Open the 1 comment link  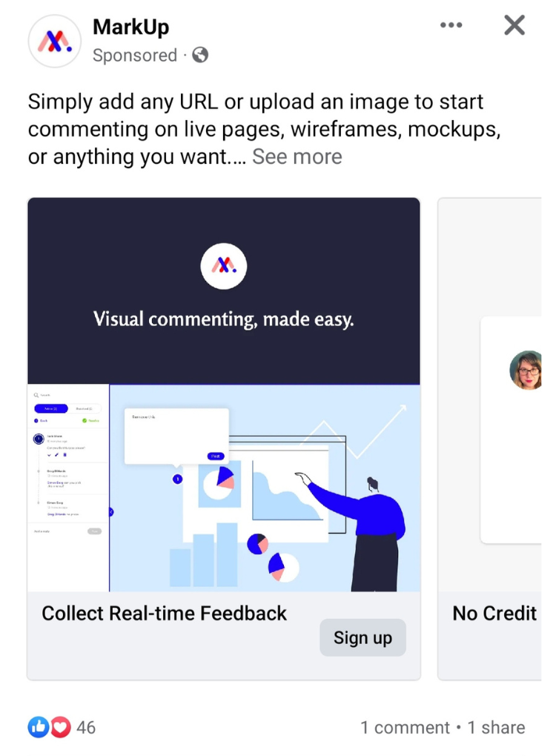405,727
